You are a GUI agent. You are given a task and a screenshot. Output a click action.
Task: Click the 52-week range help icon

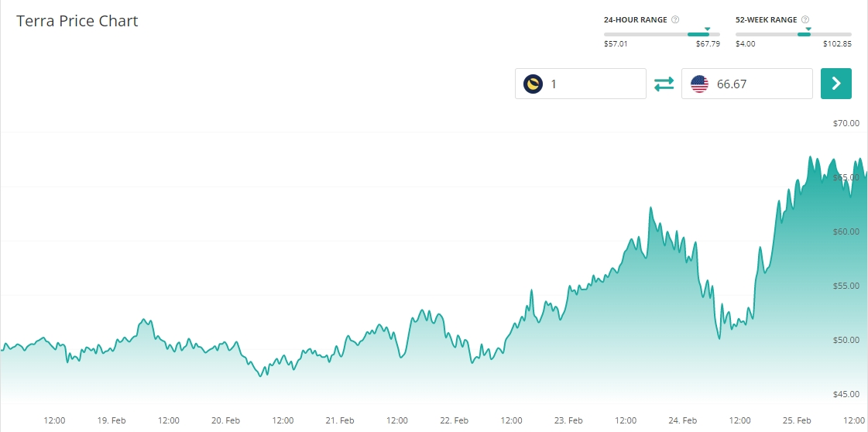pos(806,19)
